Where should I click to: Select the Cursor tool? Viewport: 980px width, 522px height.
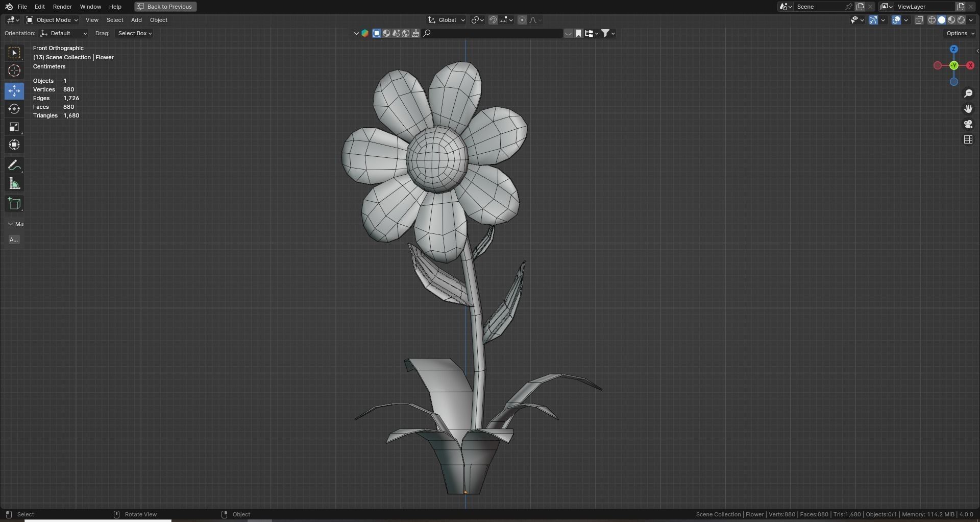pyautogui.click(x=14, y=70)
